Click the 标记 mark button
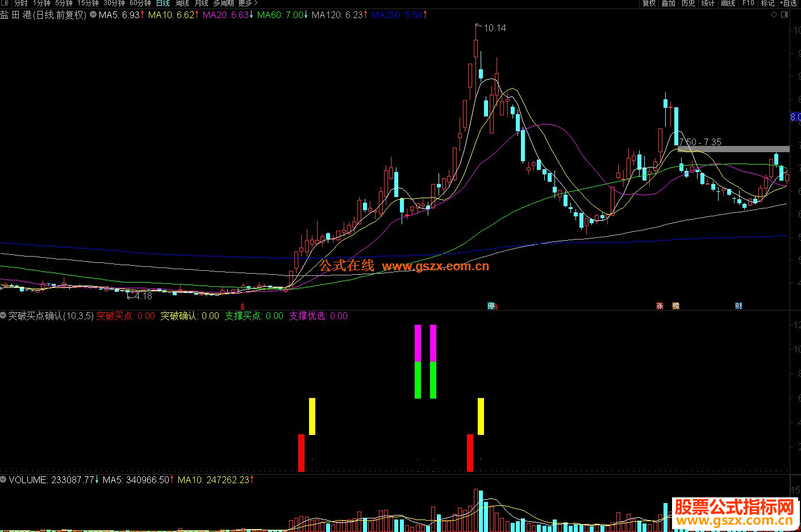The image size is (801, 532). click(767, 3)
